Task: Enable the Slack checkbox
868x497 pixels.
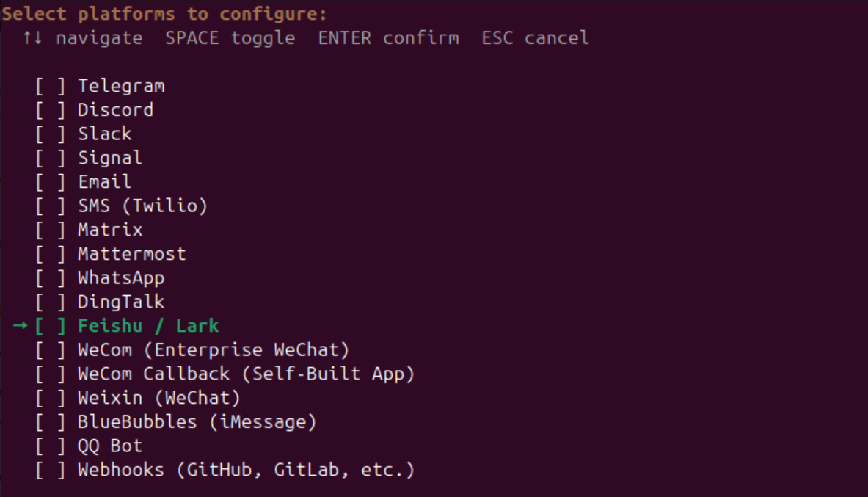Action: point(51,134)
